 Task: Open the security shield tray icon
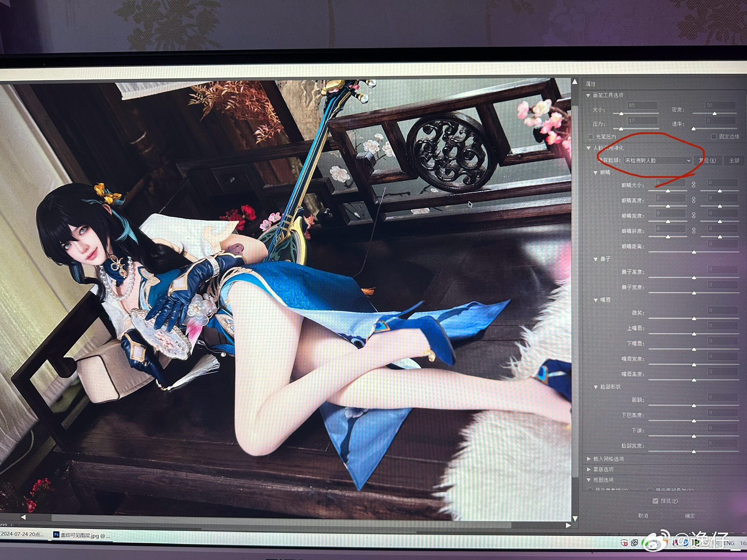(x=624, y=543)
